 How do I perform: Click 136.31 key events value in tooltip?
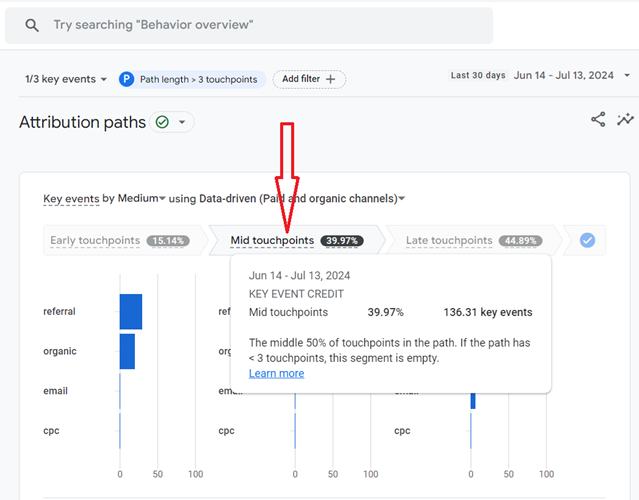488,313
